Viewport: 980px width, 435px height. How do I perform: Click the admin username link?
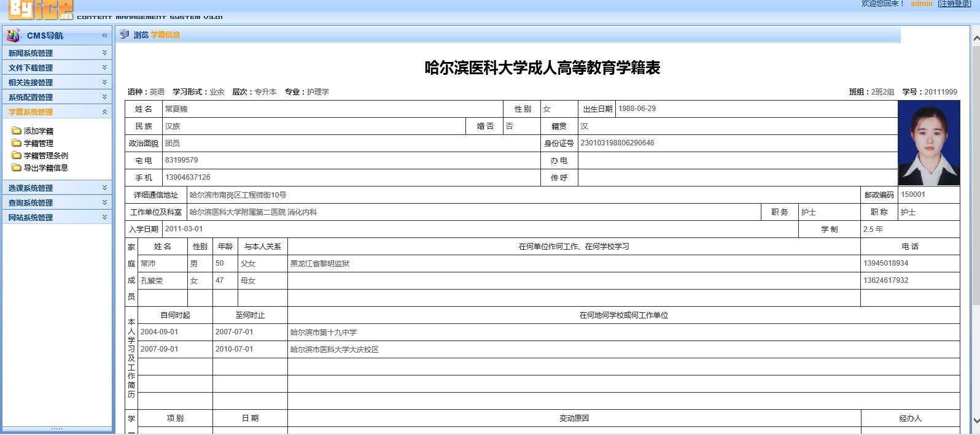tap(921, 4)
